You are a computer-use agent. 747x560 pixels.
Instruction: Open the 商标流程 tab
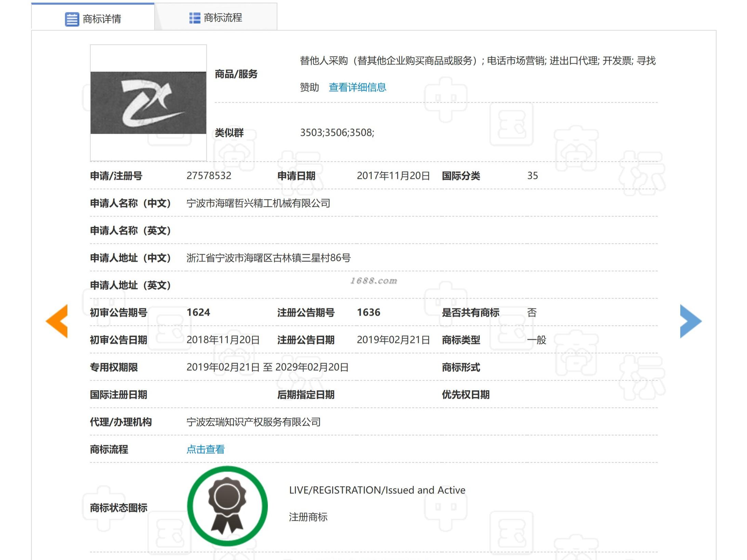click(216, 17)
